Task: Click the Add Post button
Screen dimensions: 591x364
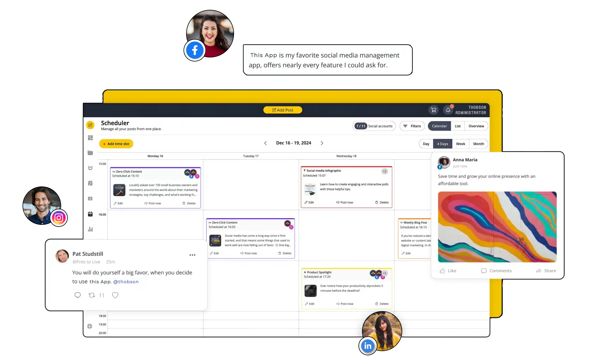Action: pyautogui.click(x=283, y=110)
